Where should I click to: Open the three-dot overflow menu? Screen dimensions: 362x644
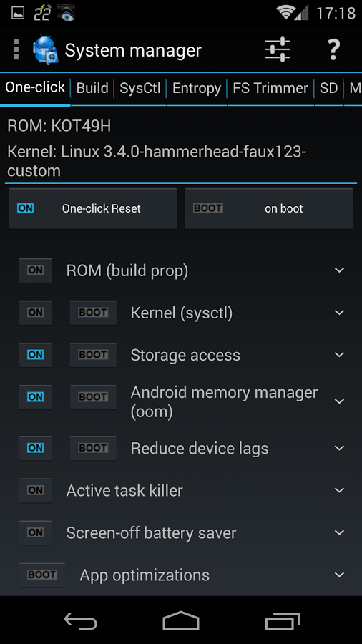(x=16, y=49)
